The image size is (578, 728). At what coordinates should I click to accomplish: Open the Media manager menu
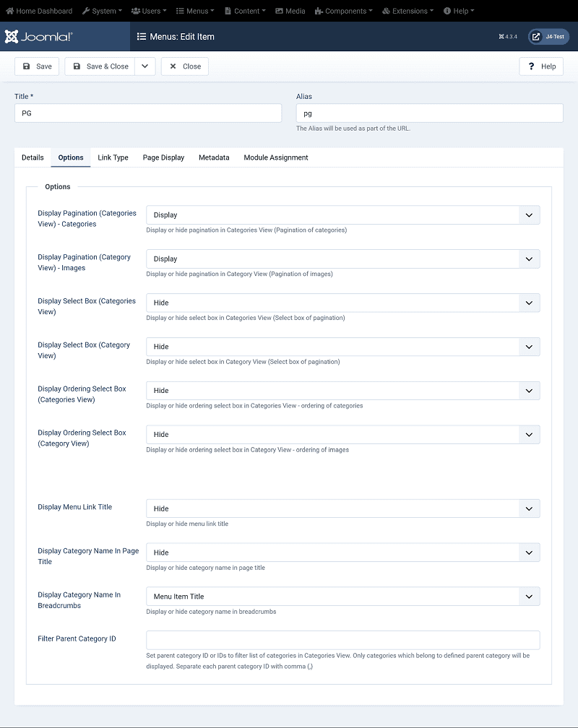[290, 11]
